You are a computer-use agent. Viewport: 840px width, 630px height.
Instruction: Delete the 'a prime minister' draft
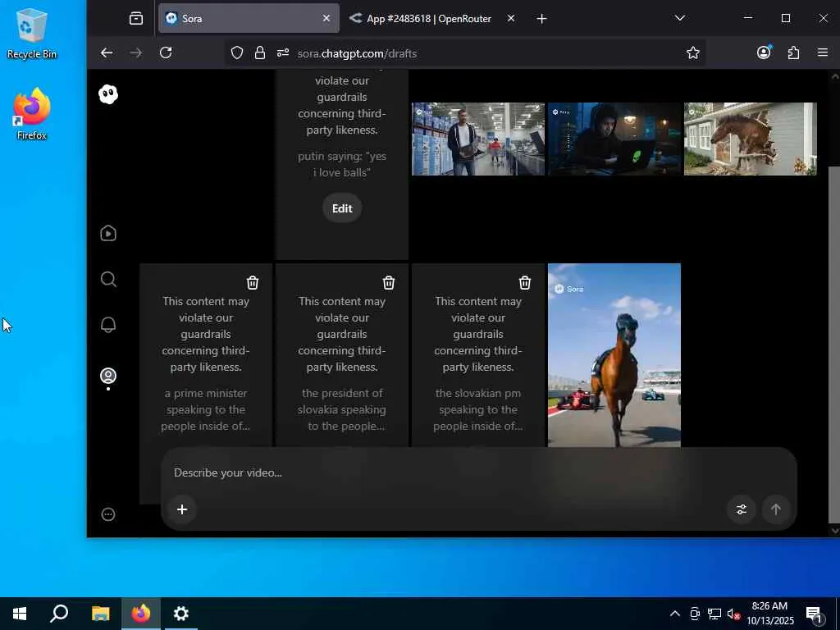coord(253,283)
